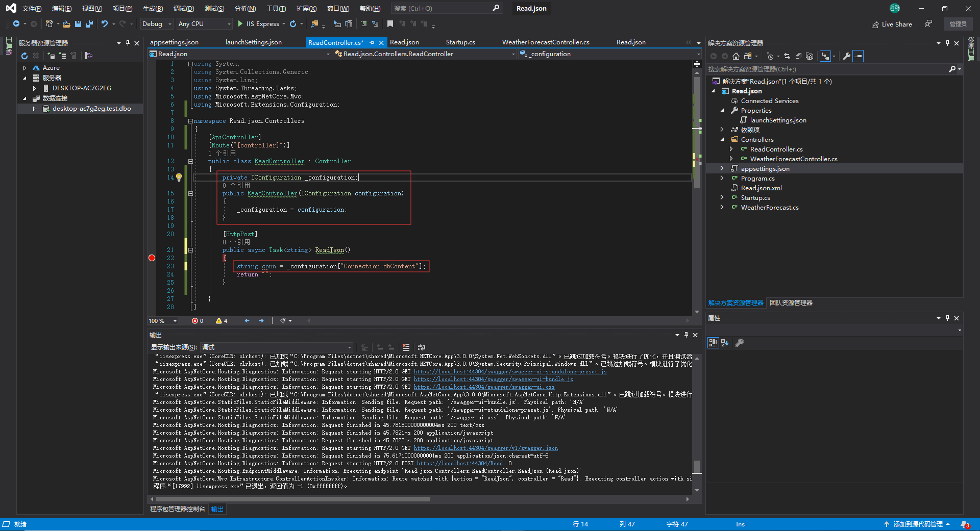The height and width of the screenshot is (531, 980).
Task: Refresh the Server Explorer panel
Action: [24, 56]
